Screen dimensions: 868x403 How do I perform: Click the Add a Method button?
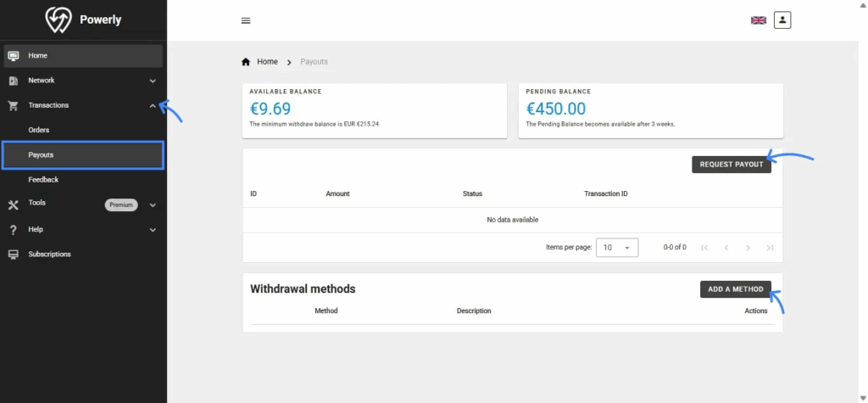[735, 289]
